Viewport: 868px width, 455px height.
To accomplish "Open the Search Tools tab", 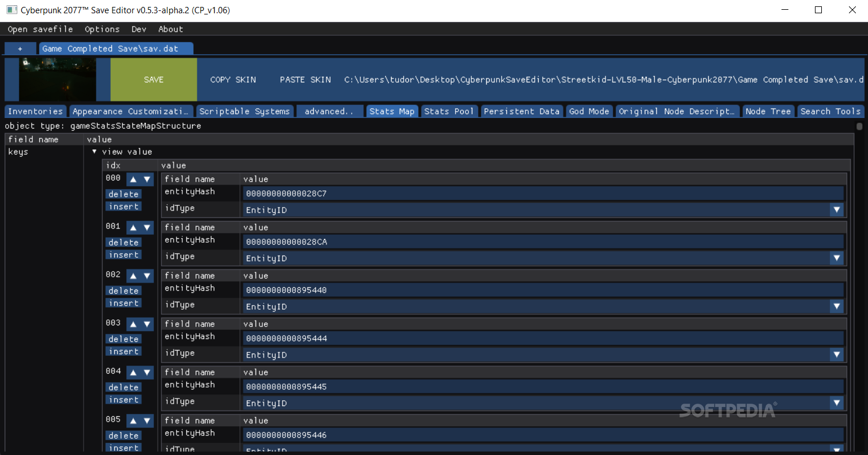I will click(x=831, y=111).
